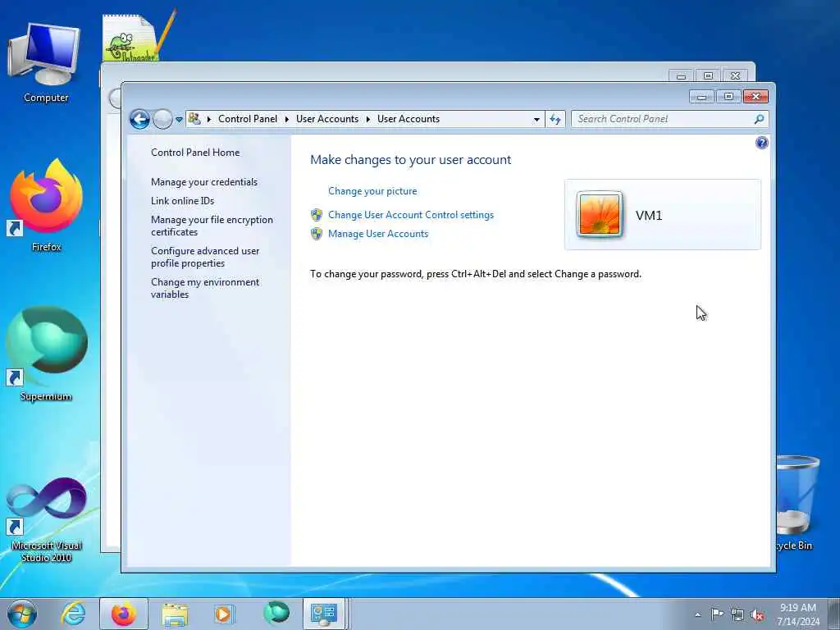Open Link online IDs

(x=183, y=201)
